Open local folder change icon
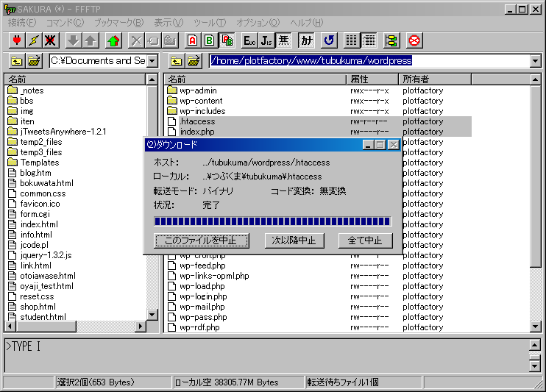The width and height of the screenshot is (546, 392). (x=34, y=61)
